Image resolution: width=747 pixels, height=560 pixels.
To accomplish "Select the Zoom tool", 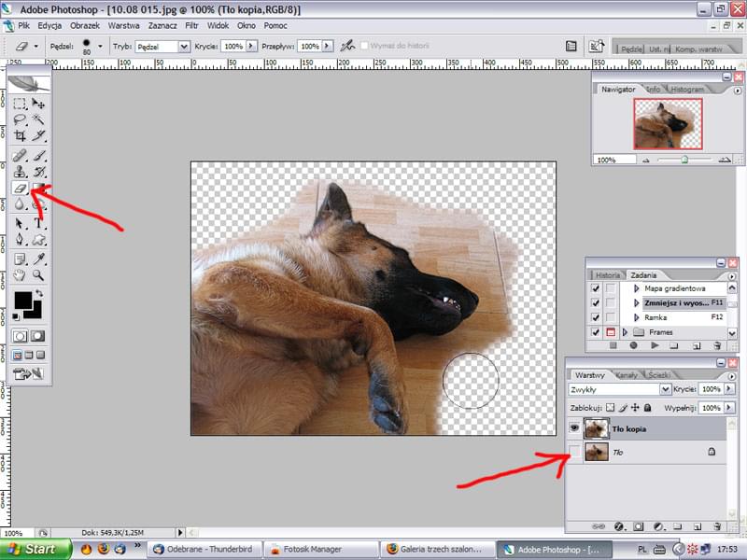I will pos(38,275).
